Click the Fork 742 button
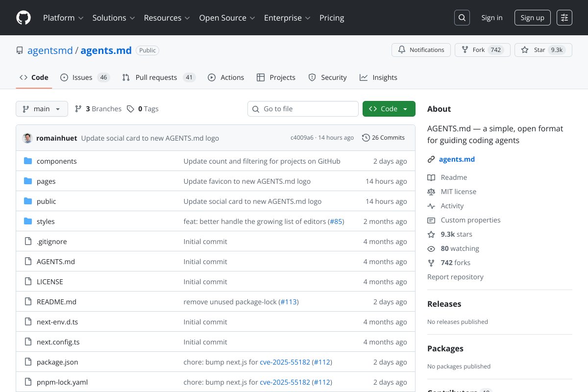 click(x=483, y=50)
